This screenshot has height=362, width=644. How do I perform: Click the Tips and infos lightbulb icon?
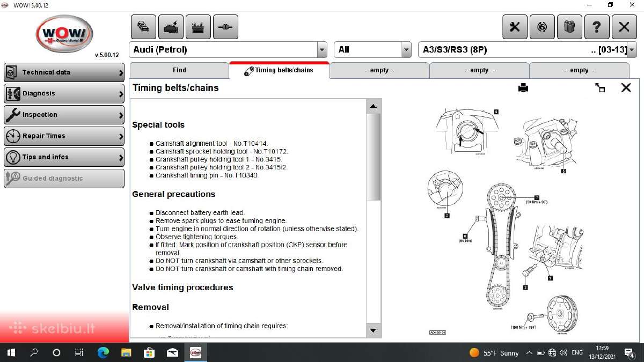(13, 157)
